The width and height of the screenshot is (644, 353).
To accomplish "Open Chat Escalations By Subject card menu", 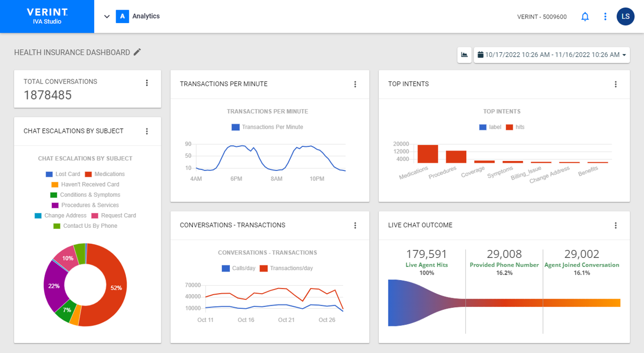I will tap(147, 131).
